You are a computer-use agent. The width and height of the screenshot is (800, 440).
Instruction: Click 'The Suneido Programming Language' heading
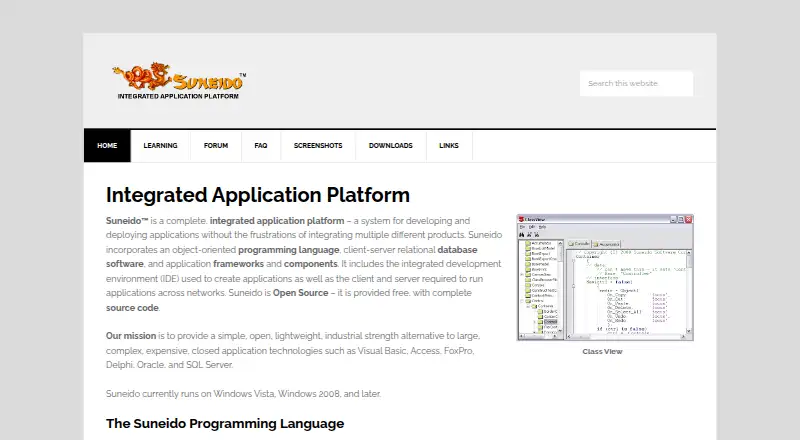point(225,424)
